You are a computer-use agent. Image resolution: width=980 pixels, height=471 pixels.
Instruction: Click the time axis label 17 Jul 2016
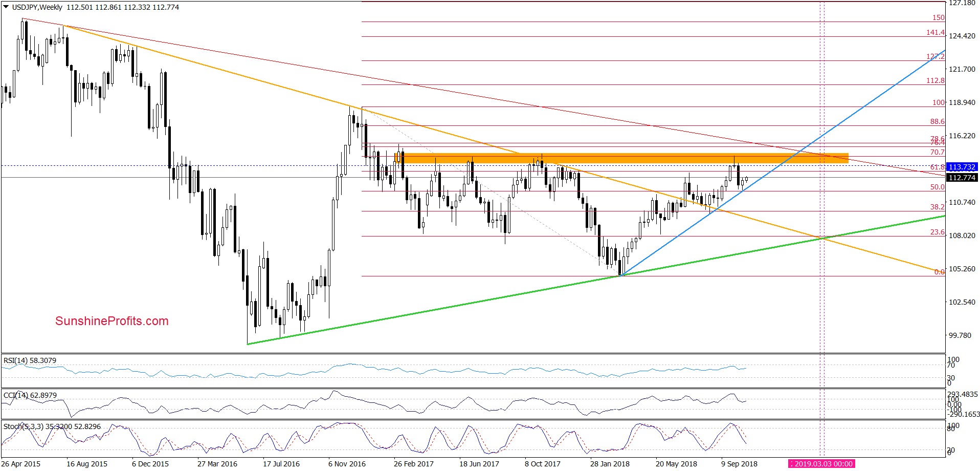pos(281,464)
